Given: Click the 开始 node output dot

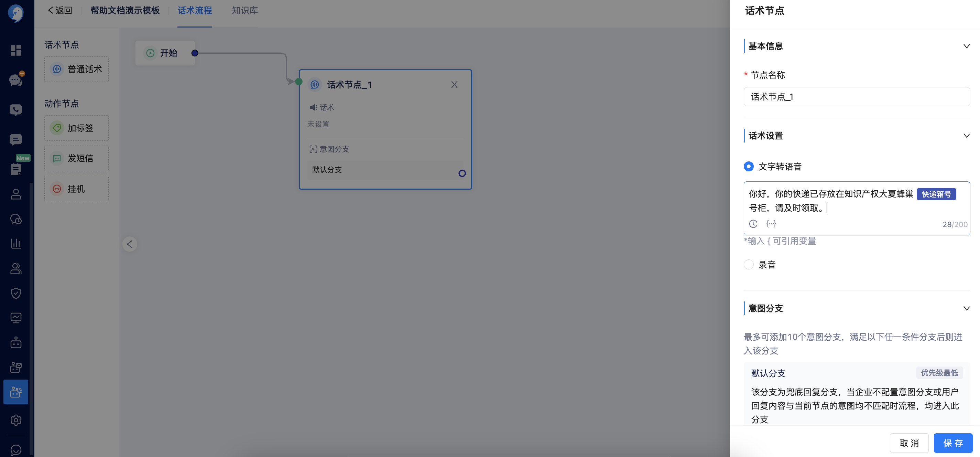Looking at the screenshot, I should pyautogui.click(x=195, y=53).
